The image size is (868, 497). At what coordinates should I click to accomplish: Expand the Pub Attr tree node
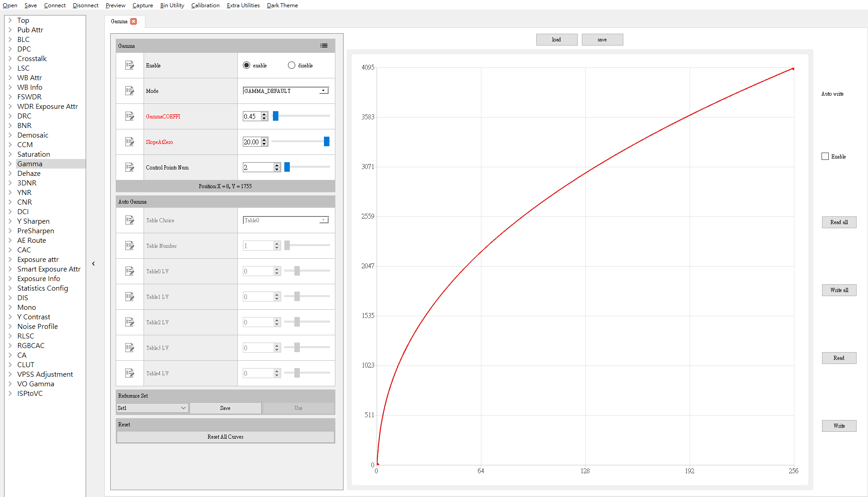[10, 30]
